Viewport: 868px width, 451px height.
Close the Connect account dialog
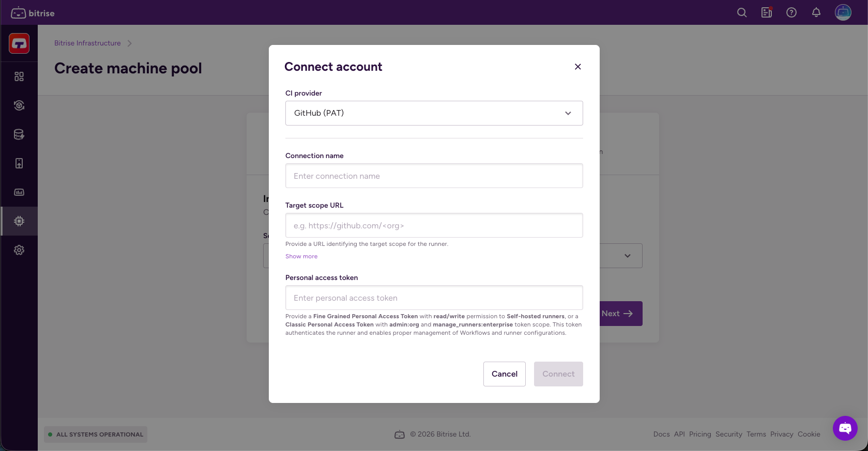point(578,67)
